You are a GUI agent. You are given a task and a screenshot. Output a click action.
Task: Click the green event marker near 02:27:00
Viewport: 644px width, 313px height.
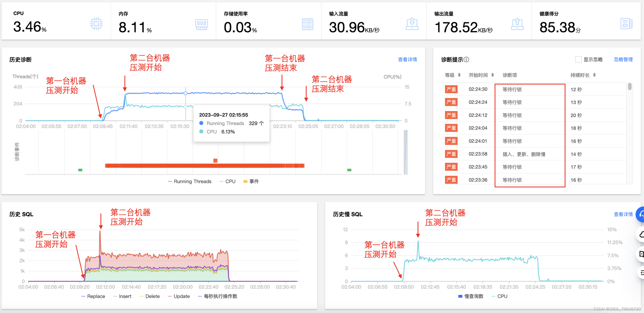coord(349,170)
